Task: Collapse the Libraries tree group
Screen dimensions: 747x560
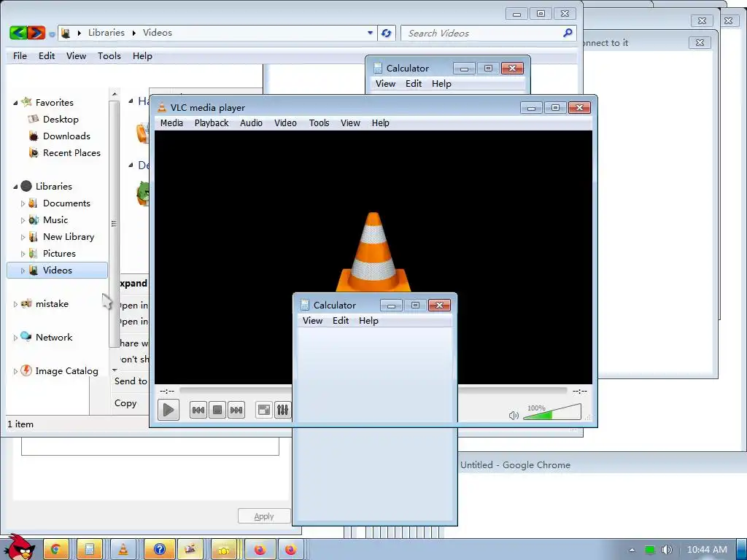Action: click(x=15, y=187)
